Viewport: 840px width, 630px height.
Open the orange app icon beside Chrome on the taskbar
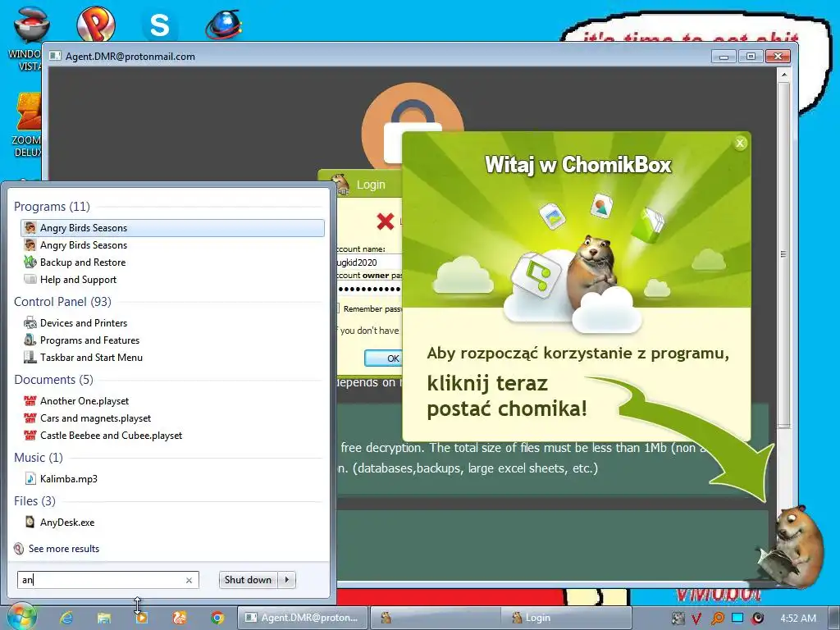pos(180,618)
